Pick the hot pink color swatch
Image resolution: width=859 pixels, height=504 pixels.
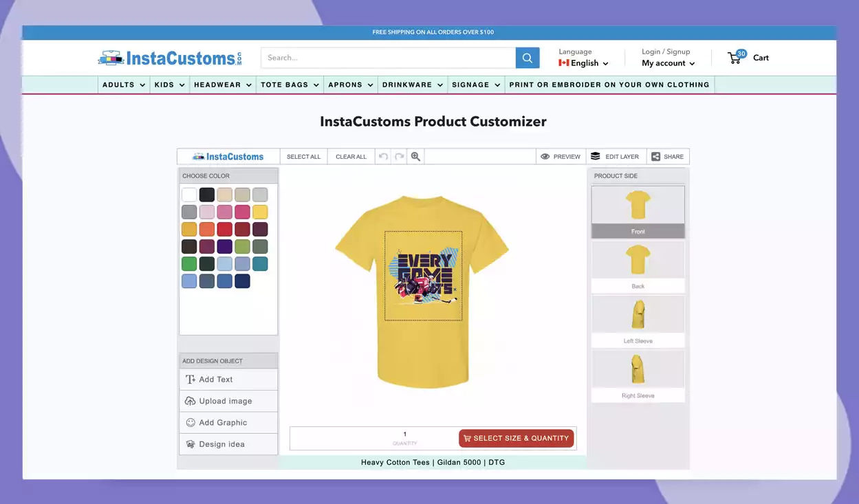pyautogui.click(x=242, y=212)
